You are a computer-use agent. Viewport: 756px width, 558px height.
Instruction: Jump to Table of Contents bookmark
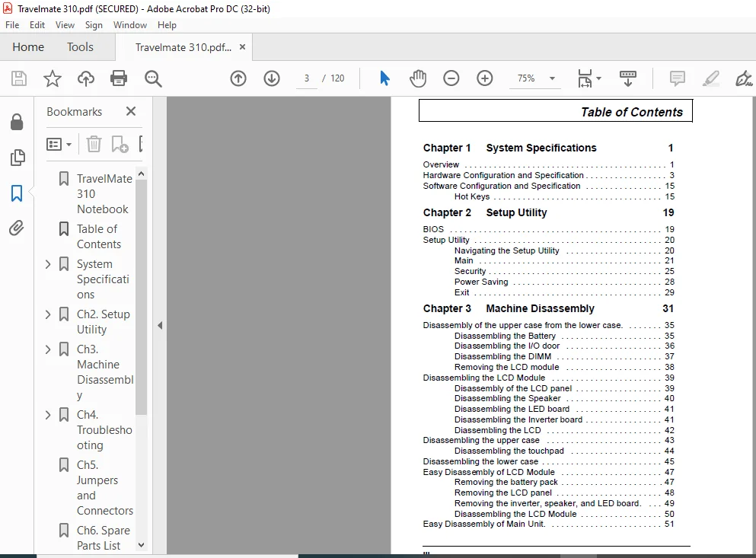[98, 236]
